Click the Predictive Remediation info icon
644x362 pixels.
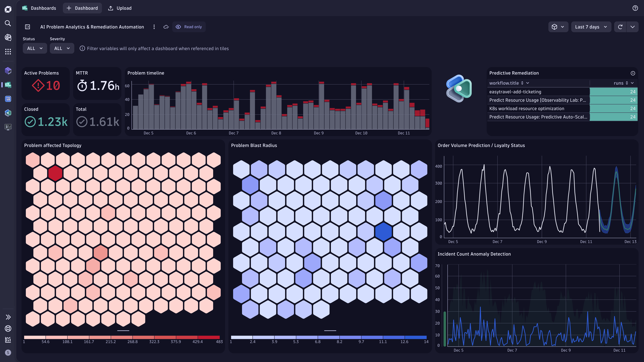[633, 73]
